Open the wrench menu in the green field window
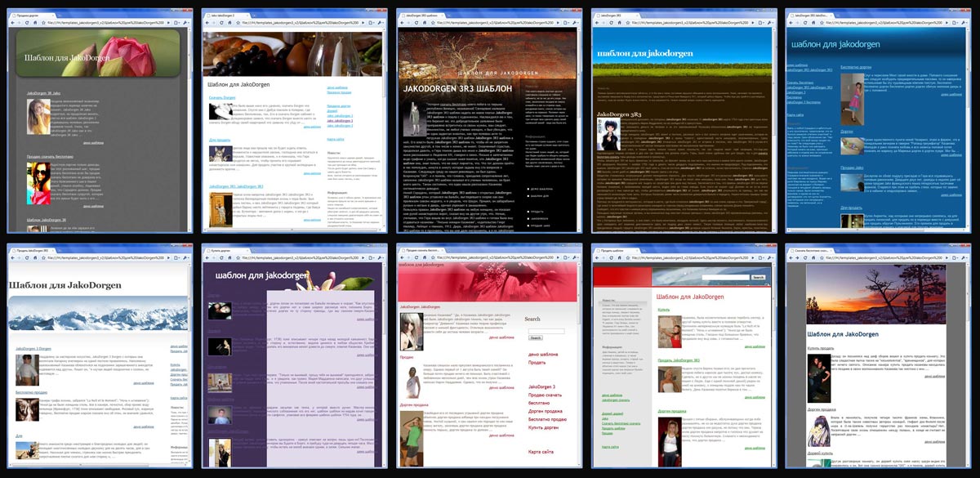This screenshot has height=478, width=980. point(771,23)
